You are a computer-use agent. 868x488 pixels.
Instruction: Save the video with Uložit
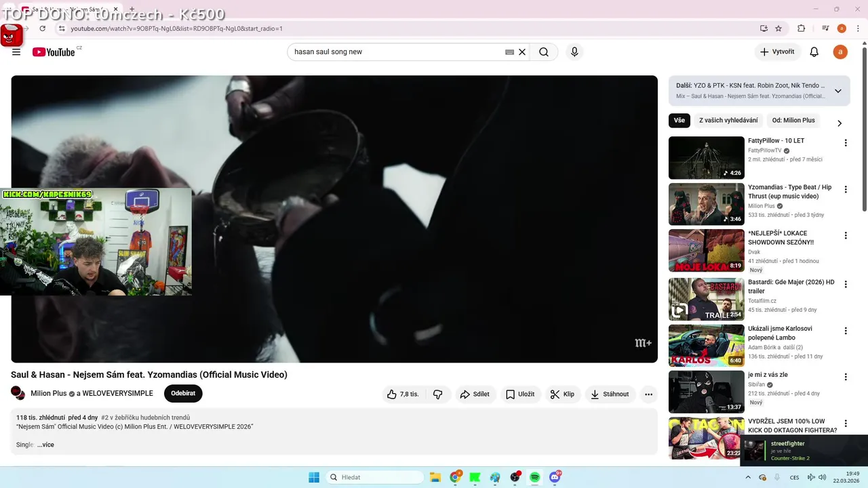[520, 394]
